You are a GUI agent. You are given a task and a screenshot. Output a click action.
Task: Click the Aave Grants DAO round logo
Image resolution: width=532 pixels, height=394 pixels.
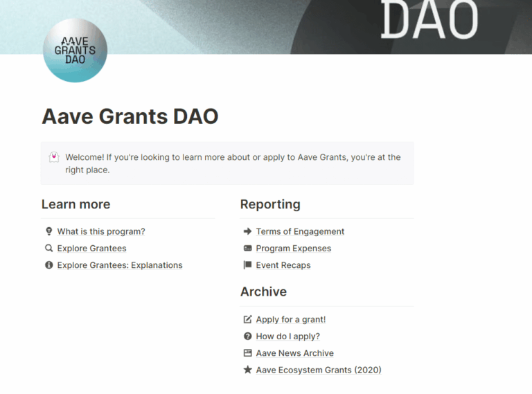coord(75,50)
